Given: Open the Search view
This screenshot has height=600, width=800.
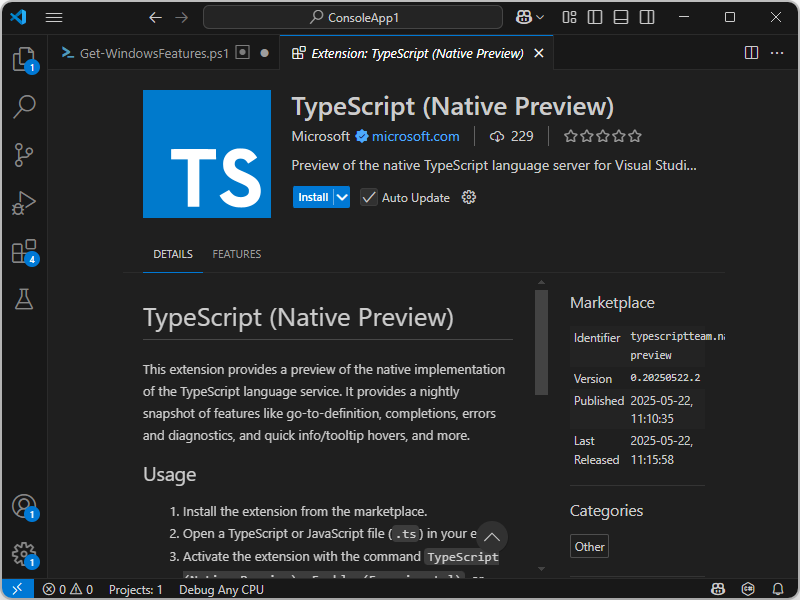Looking at the screenshot, I should tap(24, 107).
